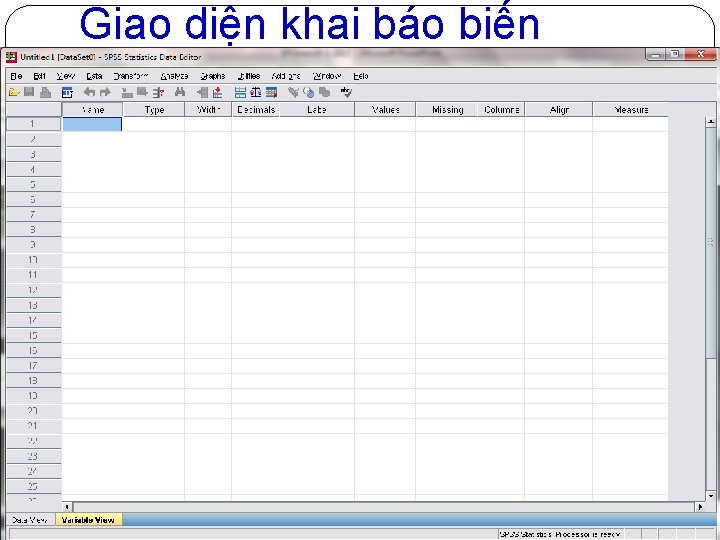Screen dimensions: 720x540
Task: Click the SPSS application icon in title bar
Action: point(11,57)
